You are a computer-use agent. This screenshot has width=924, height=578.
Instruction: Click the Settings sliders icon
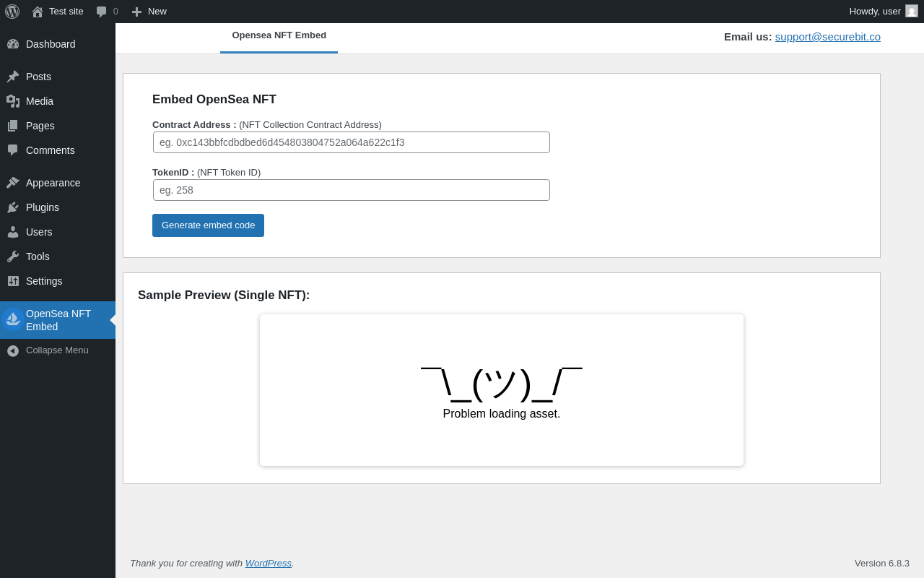point(13,281)
